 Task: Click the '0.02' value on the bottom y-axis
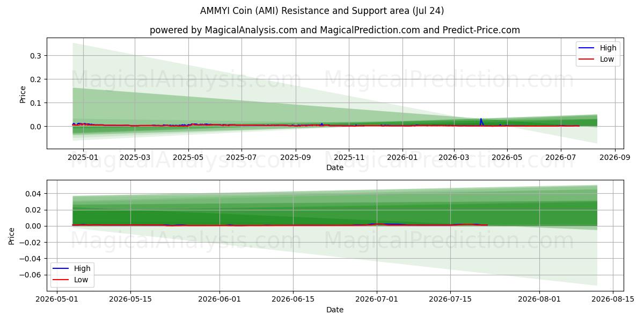34,210
